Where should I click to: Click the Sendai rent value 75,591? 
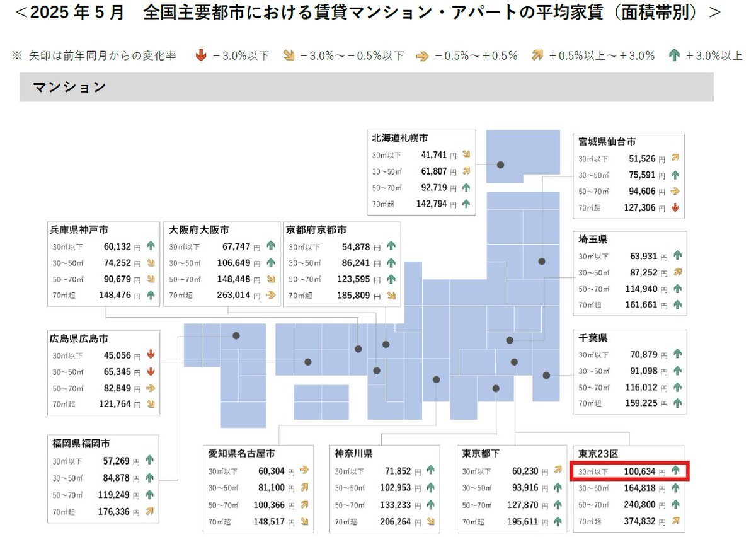point(643,175)
